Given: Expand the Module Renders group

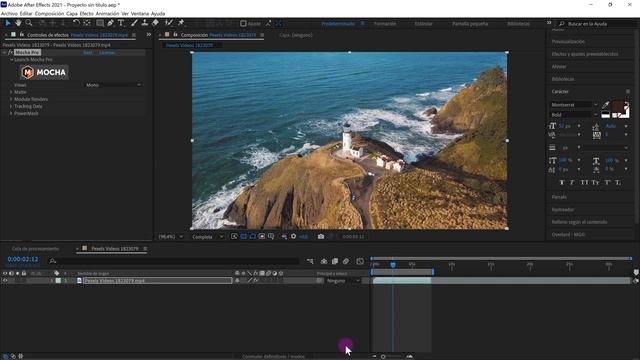Looking at the screenshot, I should [x=11, y=99].
